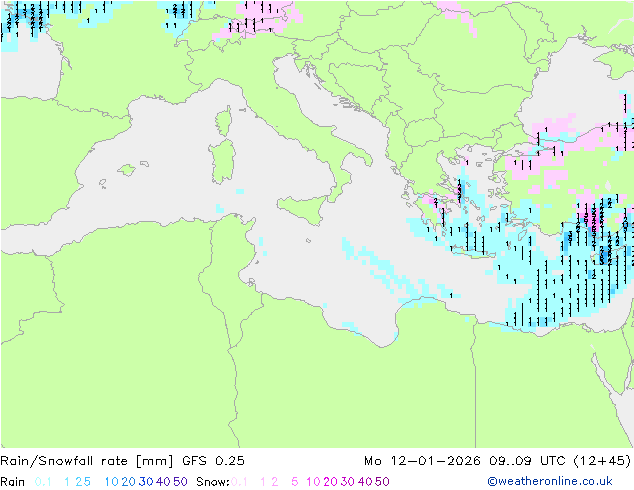Click the 'Rain' legend label
This screenshot has height=490, width=634.
13,482
